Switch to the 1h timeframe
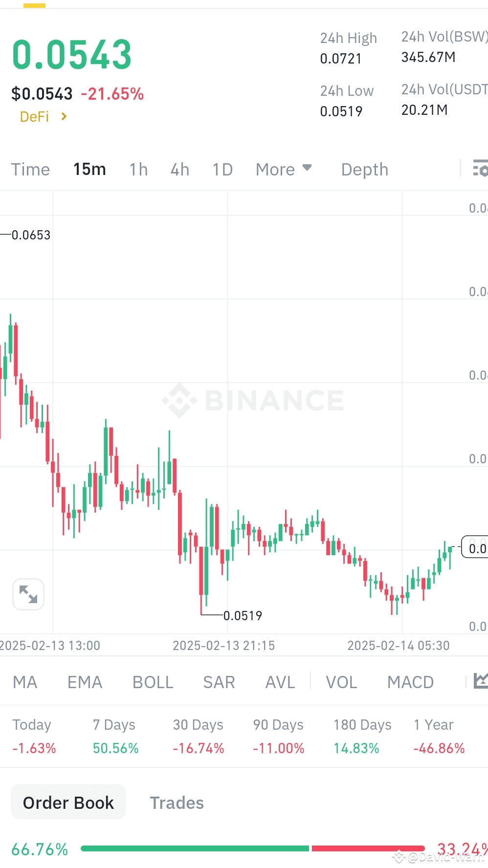 (x=138, y=169)
